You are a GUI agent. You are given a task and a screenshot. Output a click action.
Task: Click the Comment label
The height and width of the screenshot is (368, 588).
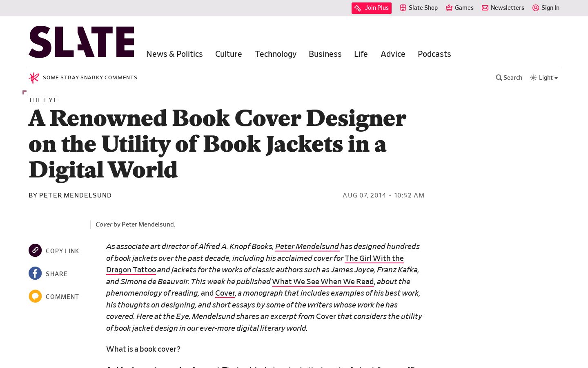(x=62, y=297)
